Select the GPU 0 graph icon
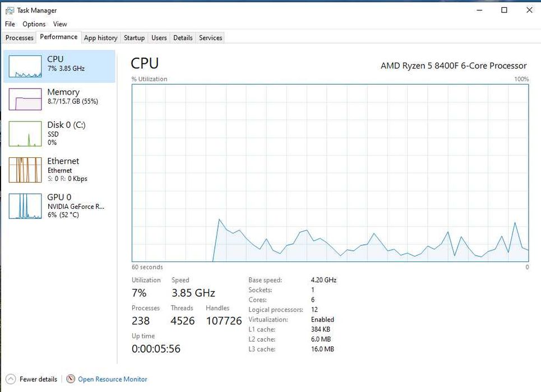The height and width of the screenshot is (392, 541). pyautogui.click(x=25, y=206)
